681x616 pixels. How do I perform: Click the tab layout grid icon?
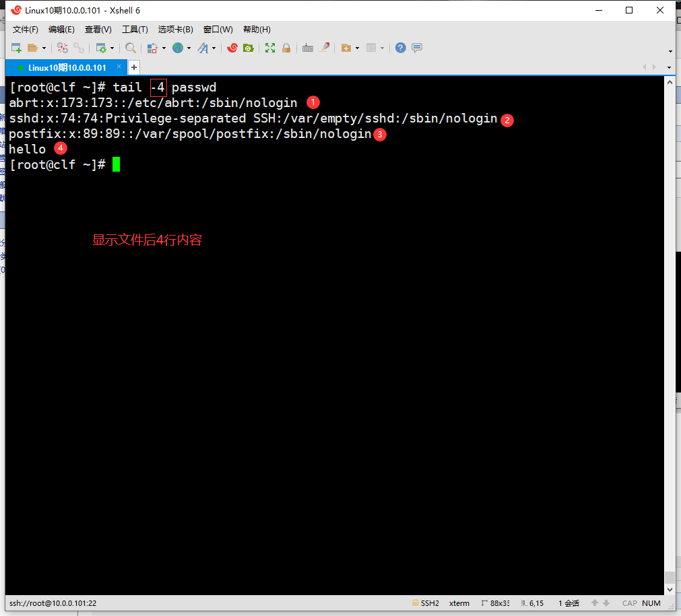coord(371,48)
